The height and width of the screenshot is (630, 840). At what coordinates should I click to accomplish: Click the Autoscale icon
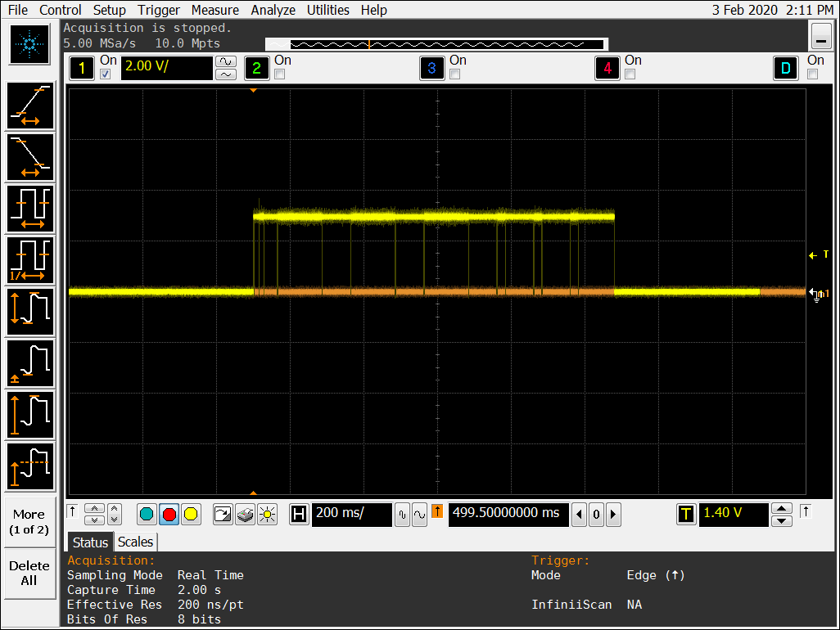pyautogui.click(x=223, y=515)
